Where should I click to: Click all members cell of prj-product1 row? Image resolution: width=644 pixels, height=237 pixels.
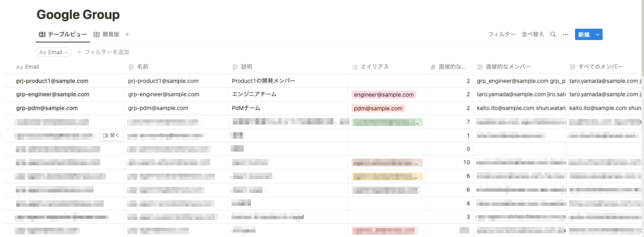click(x=605, y=81)
